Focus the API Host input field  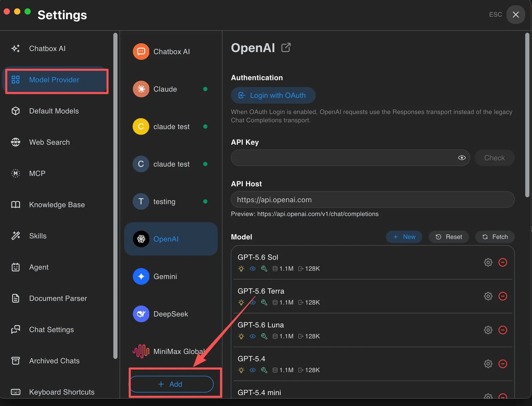(x=373, y=199)
